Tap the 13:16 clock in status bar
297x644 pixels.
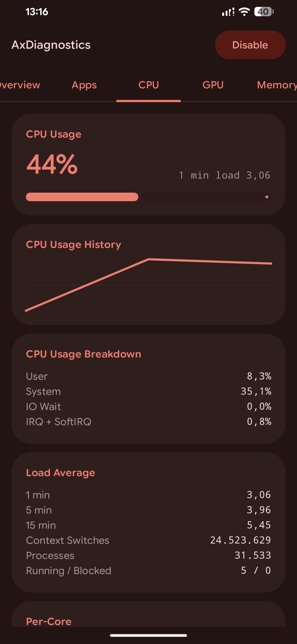click(37, 12)
